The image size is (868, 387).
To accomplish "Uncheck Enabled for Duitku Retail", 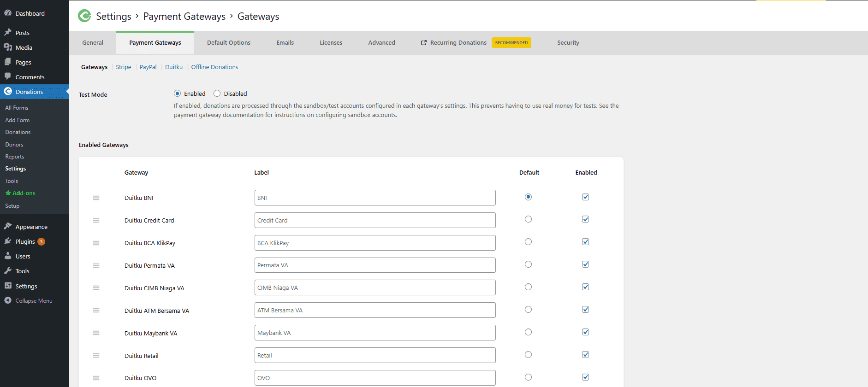I will [x=585, y=355].
